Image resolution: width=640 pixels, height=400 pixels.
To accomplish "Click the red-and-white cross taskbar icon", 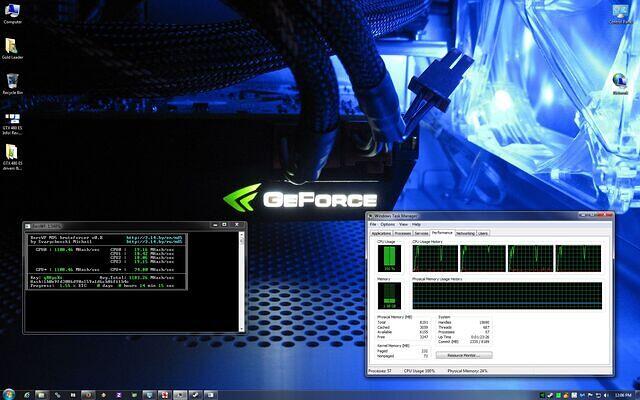I will tap(164, 395).
